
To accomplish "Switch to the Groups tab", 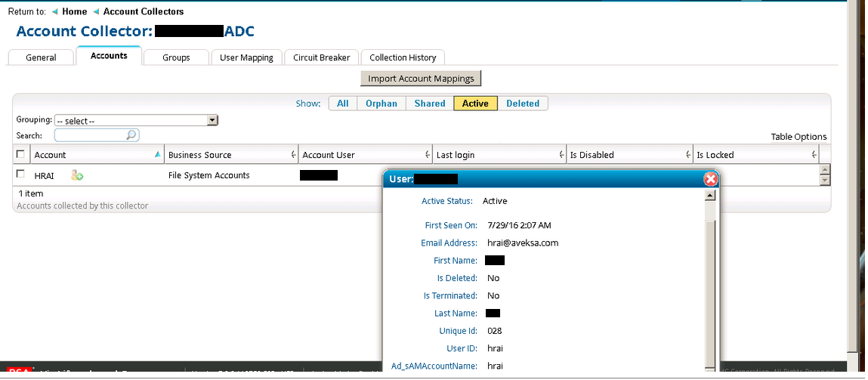I will pos(176,57).
